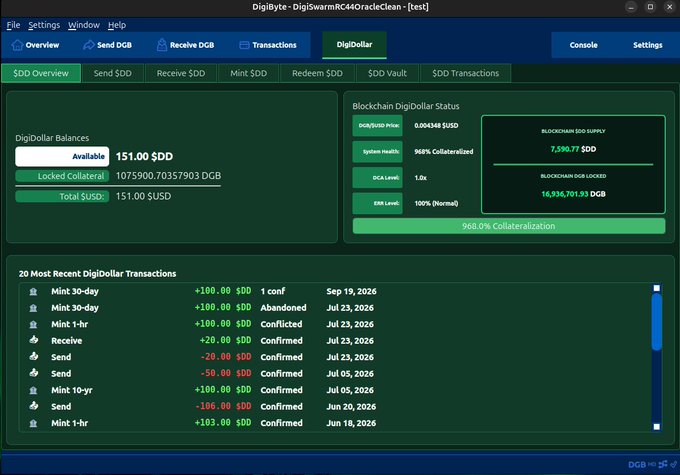680x475 pixels.
Task: Click the 1 conf status text
Action: click(x=273, y=292)
